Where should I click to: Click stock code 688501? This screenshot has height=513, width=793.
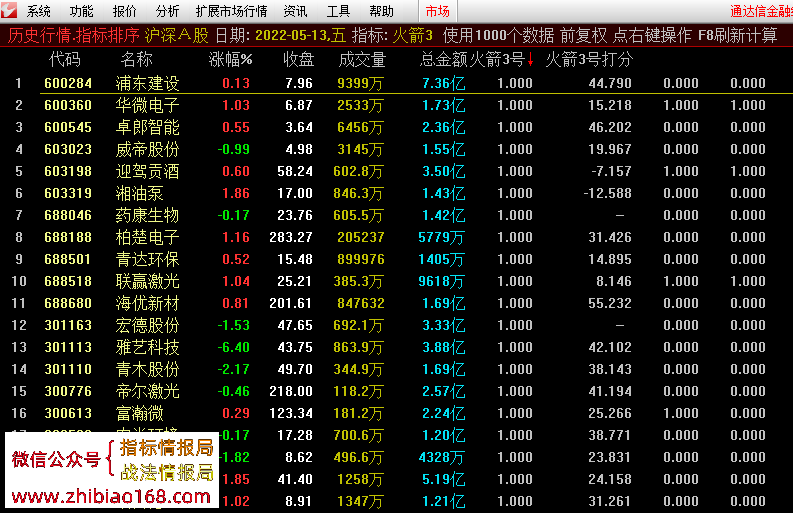[68, 259]
